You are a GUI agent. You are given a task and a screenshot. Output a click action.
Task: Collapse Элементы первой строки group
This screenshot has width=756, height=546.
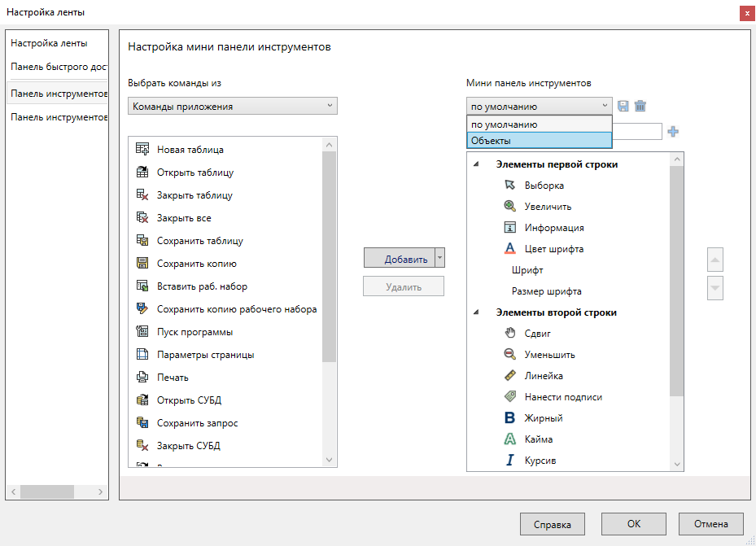[x=476, y=164]
